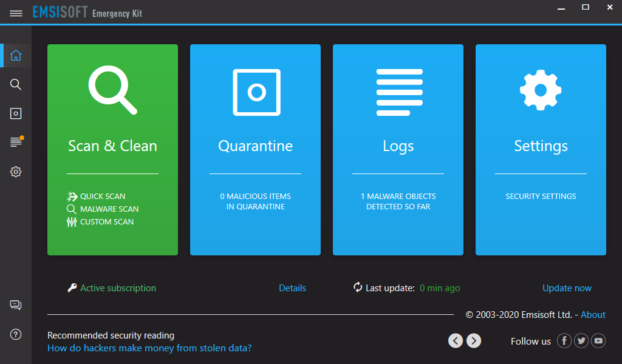The width and height of the screenshot is (622, 364).
Task: Click Update now link
Action: (567, 288)
